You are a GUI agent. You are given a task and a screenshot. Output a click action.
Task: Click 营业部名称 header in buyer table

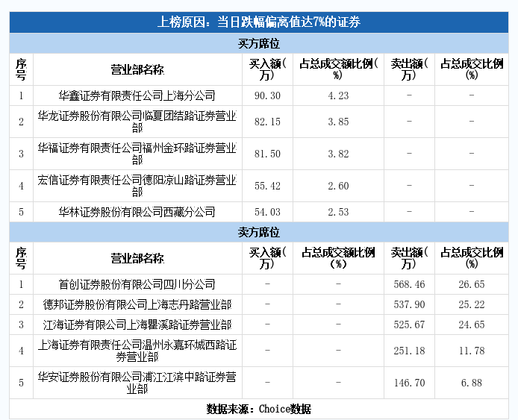click(x=137, y=69)
